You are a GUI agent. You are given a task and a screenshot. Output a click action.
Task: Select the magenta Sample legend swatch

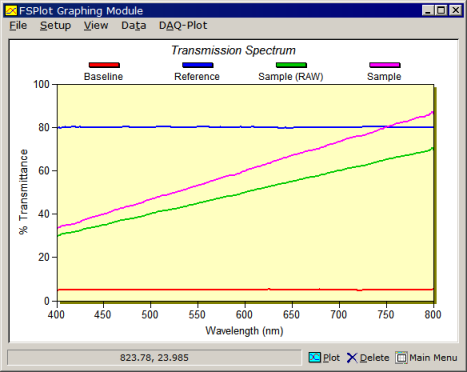pyautogui.click(x=385, y=65)
